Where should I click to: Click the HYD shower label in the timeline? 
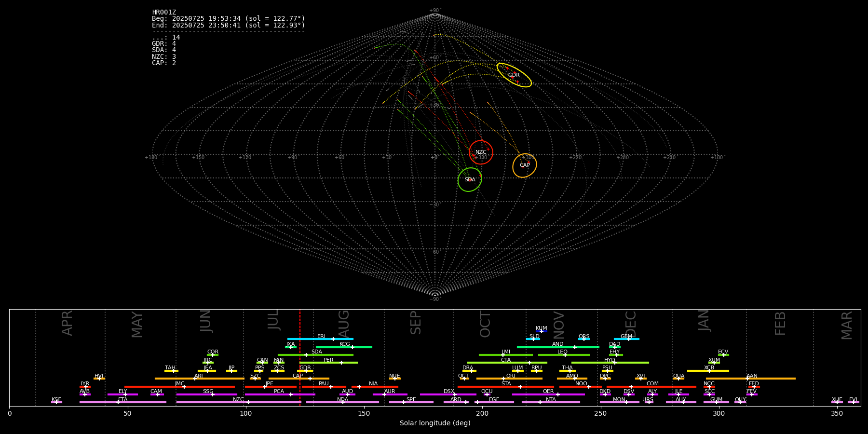610,360
